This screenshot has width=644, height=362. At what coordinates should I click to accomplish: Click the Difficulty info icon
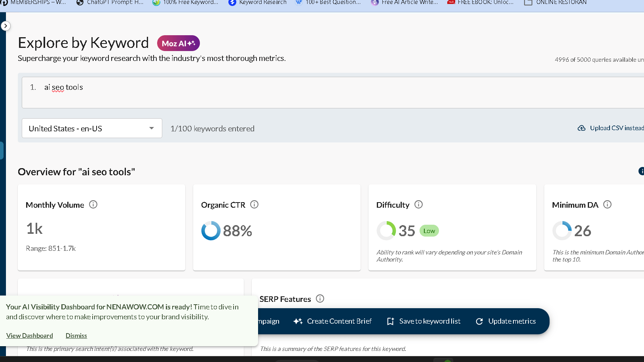pos(418,205)
